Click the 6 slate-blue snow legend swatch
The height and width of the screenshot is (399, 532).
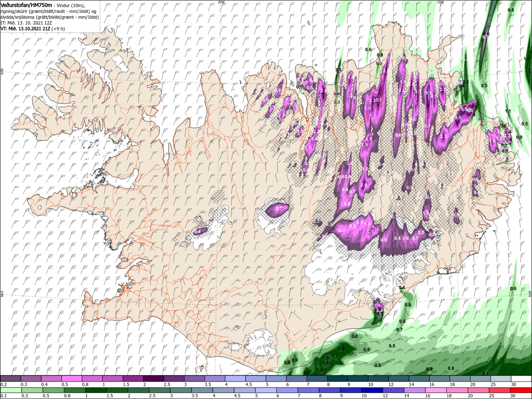click(x=296, y=379)
